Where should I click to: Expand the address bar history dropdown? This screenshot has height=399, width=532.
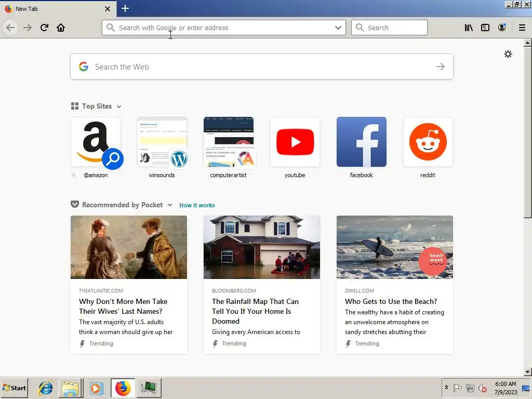tap(338, 28)
